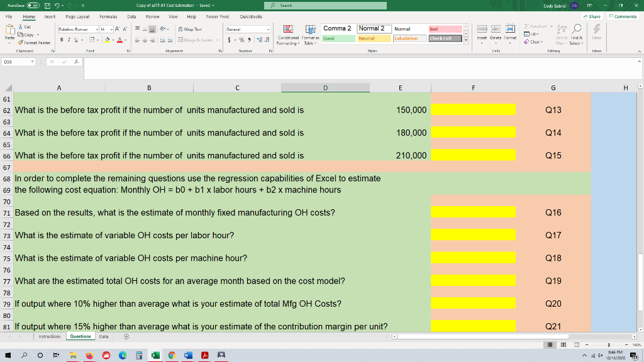644x362 pixels.
Task: Click Decrease Decimal icon
Action: tap(267, 40)
